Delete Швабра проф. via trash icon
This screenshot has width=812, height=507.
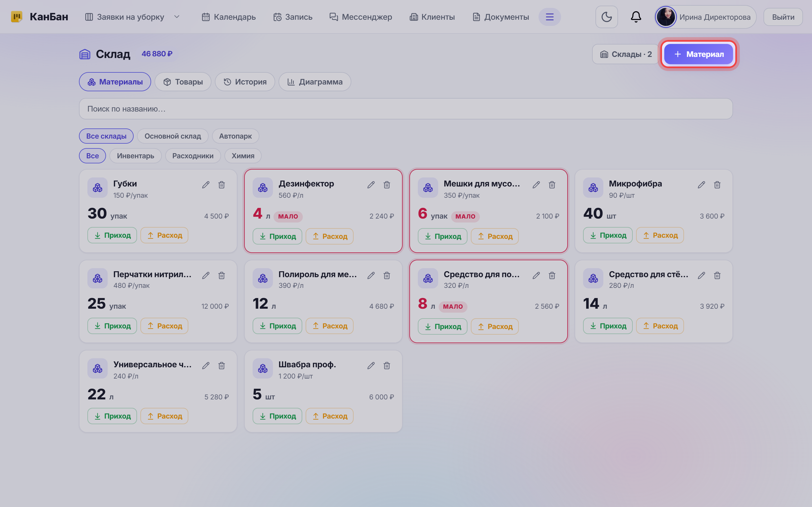387,366
